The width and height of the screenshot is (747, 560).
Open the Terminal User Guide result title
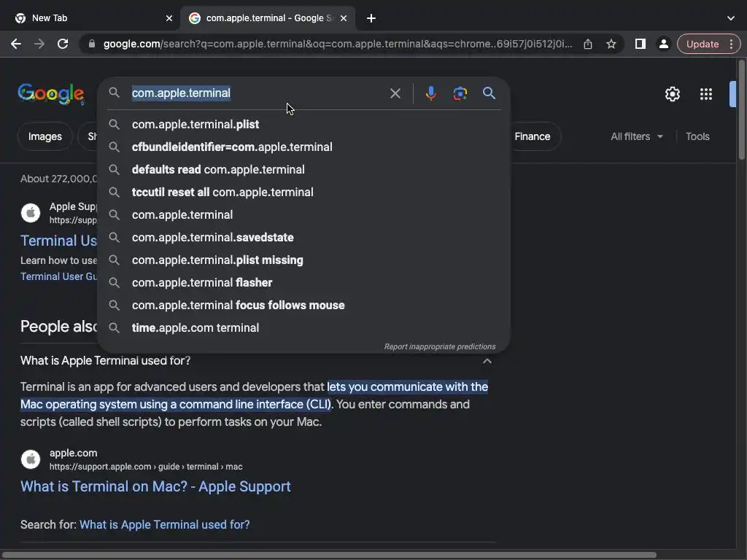pyautogui.click(x=58, y=241)
